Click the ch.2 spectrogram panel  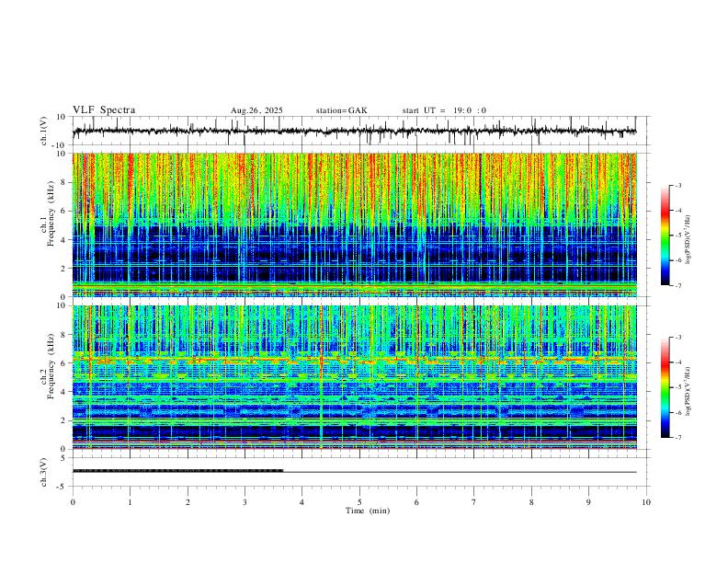coord(354,377)
